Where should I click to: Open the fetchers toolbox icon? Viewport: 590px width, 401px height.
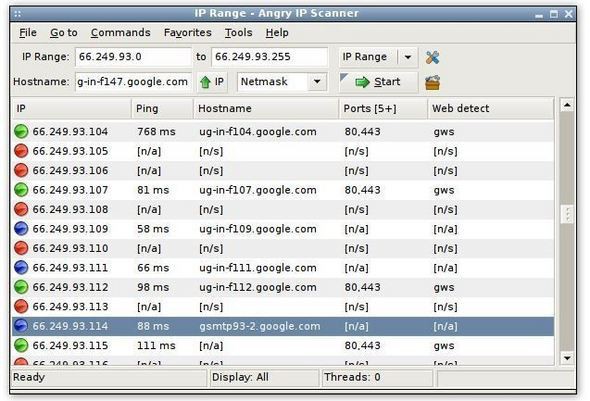click(432, 82)
